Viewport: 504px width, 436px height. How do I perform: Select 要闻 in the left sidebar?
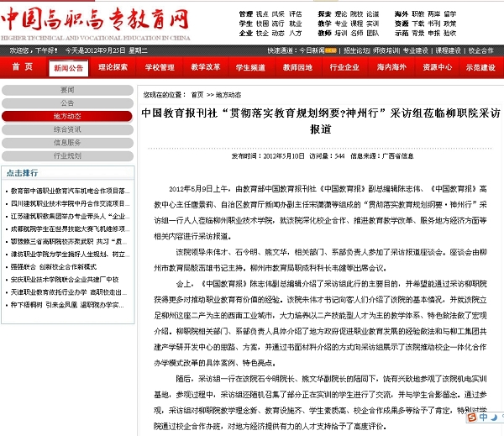[x=67, y=90]
